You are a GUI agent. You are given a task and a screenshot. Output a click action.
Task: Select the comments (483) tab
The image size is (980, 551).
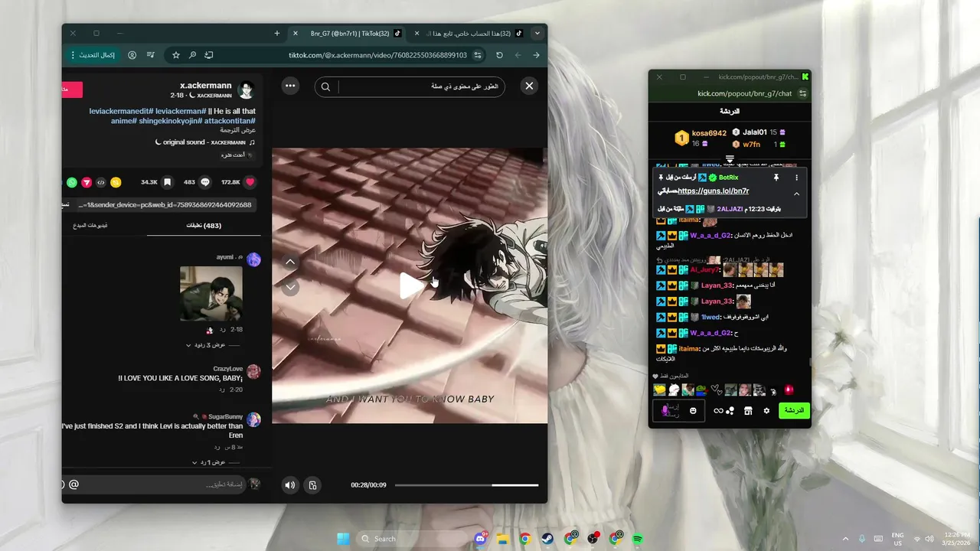click(x=204, y=225)
